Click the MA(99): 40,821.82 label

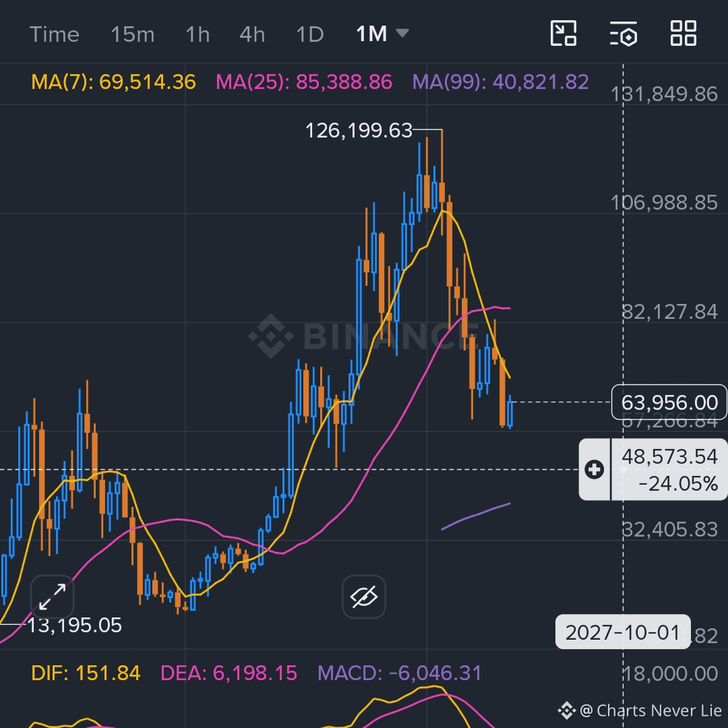click(x=500, y=82)
